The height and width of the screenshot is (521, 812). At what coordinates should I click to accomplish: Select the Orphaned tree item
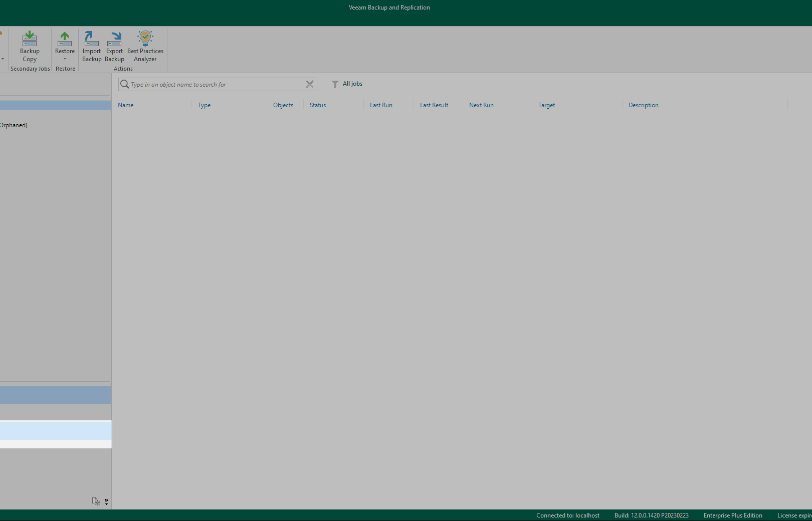coord(14,125)
